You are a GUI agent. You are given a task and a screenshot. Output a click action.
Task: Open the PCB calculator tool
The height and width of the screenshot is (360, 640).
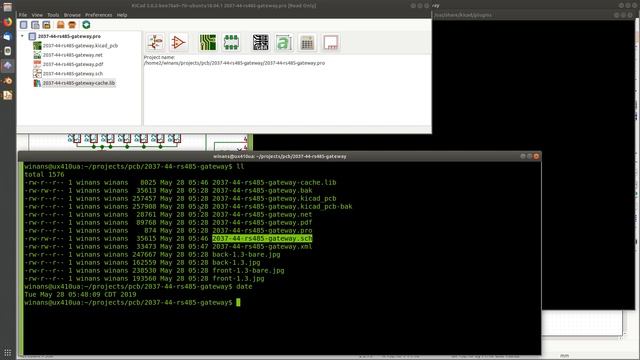coord(307,42)
